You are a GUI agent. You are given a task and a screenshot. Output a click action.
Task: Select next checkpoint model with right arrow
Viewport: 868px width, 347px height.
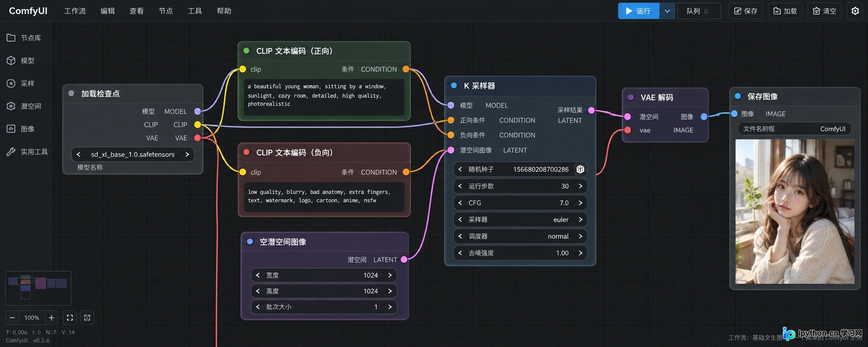(x=187, y=154)
